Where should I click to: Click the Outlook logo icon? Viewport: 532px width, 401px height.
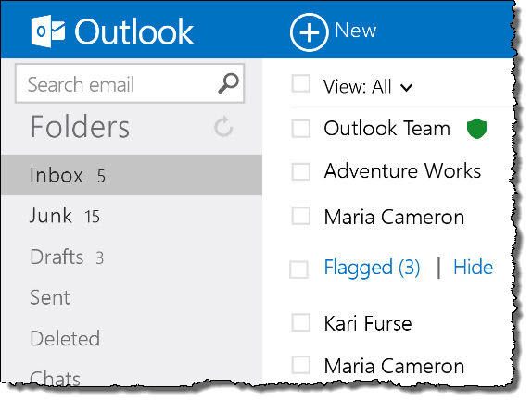48,31
